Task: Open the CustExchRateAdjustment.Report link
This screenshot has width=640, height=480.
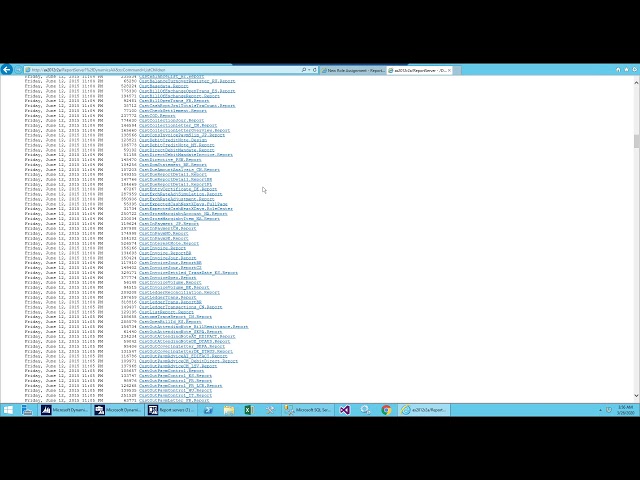Action: click(x=176, y=199)
